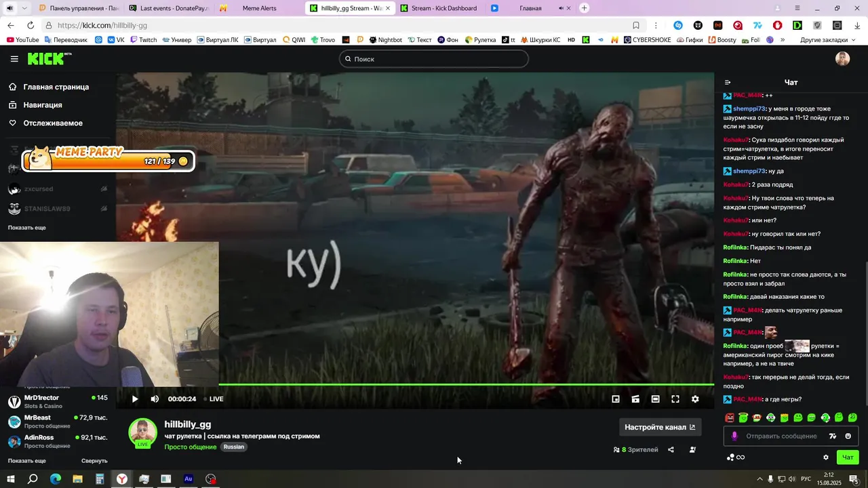
Task: Expand lower Показать еще recommended list
Action: 26,461
